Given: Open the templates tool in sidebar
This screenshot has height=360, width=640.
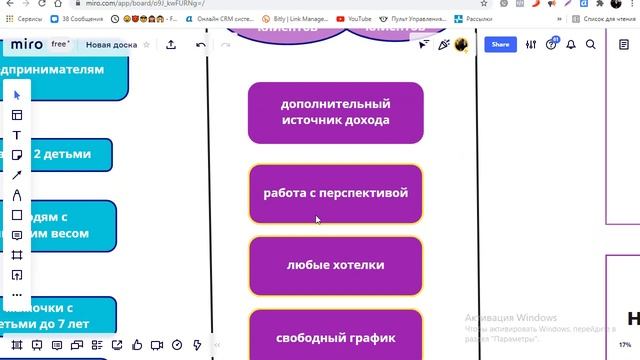Looking at the screenshot, I should click(17, 115).
